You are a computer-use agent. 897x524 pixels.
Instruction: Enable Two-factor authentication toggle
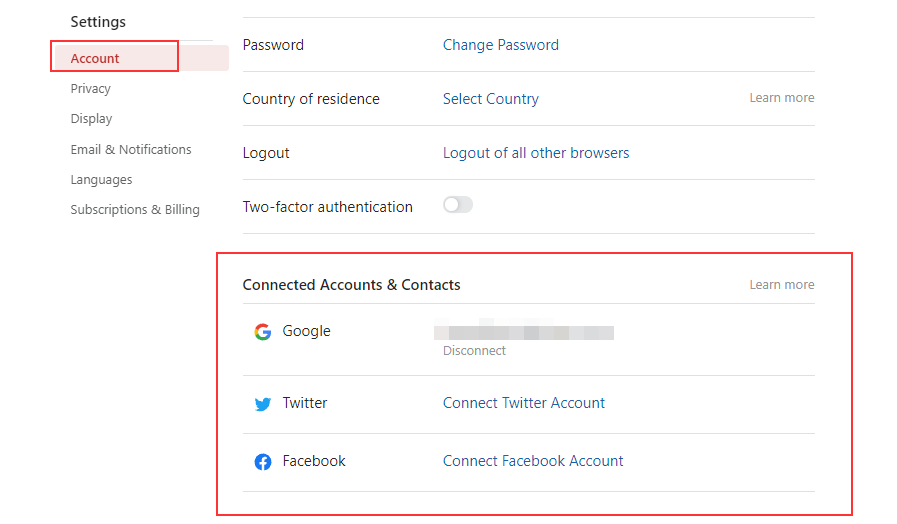pyautogui.click(x=458, y=205)
